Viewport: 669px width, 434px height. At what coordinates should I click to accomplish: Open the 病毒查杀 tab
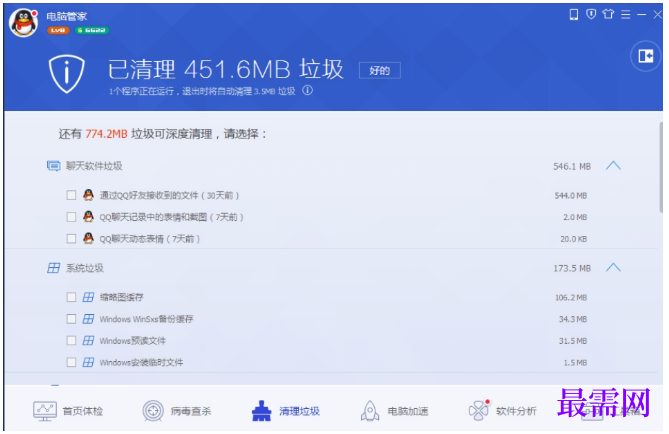coord(177,411)
